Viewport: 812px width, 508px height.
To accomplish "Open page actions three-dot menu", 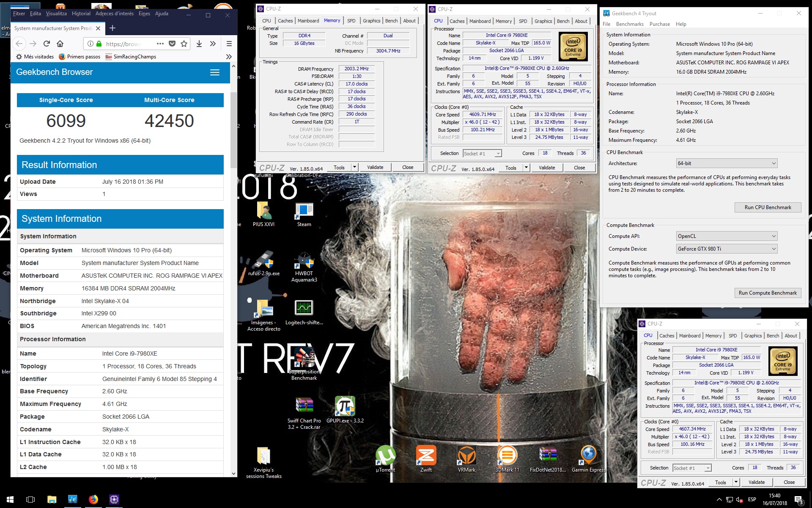I will click(160, 44).
